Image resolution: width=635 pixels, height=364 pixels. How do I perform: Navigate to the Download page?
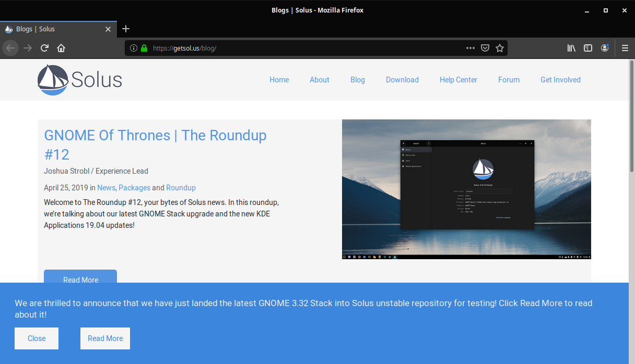coord(402,80)
